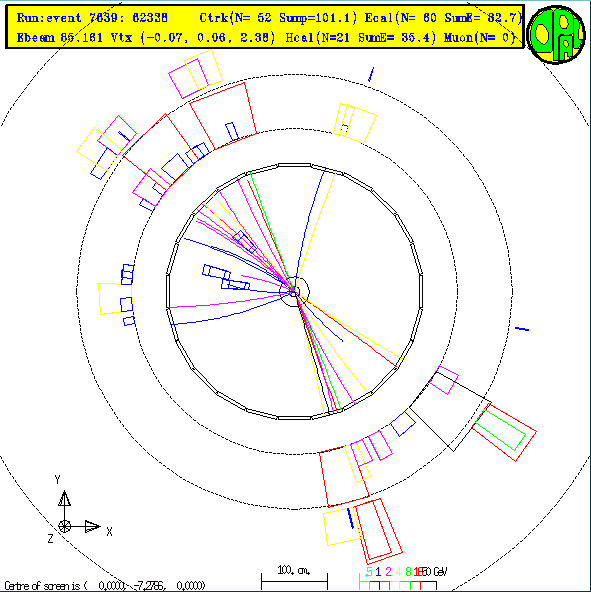Select the green 8 GeV legend label
The image size is (591, 592).
point(408,572)
